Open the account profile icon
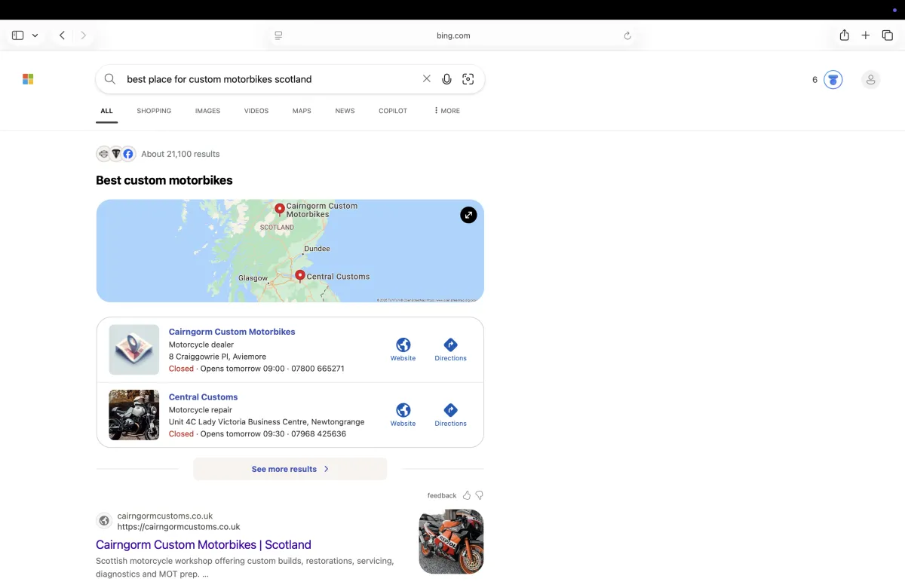 (x=870, y=79)
